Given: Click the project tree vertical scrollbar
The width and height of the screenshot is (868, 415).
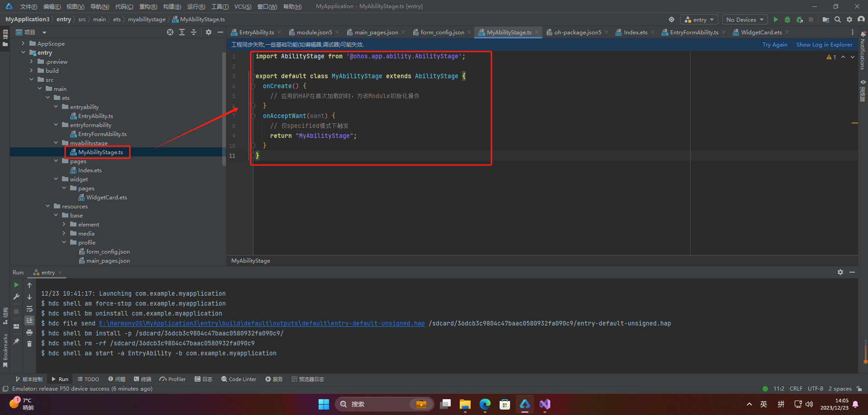Looking at the screenshot, I should (x=224, y=108).
